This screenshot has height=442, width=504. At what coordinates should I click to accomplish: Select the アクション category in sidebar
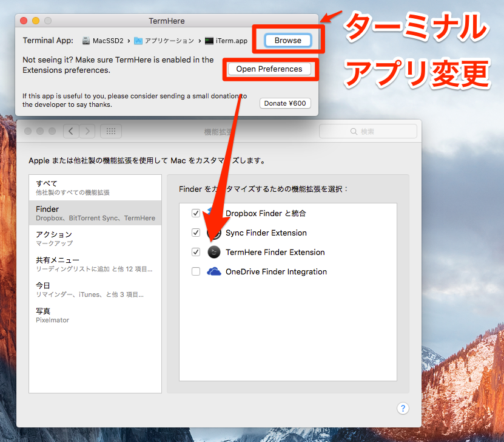pos(95,239)
